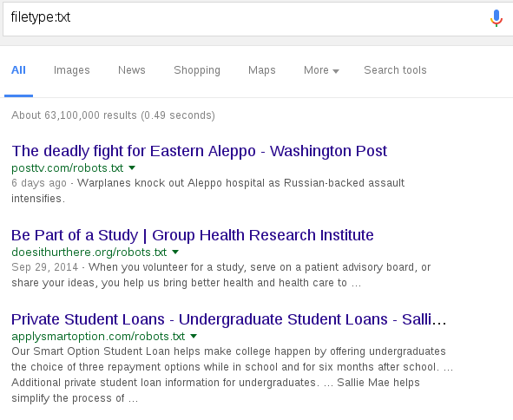
Task: Click the Smart Option Student Loan snippet text
Action: (233, 375)
